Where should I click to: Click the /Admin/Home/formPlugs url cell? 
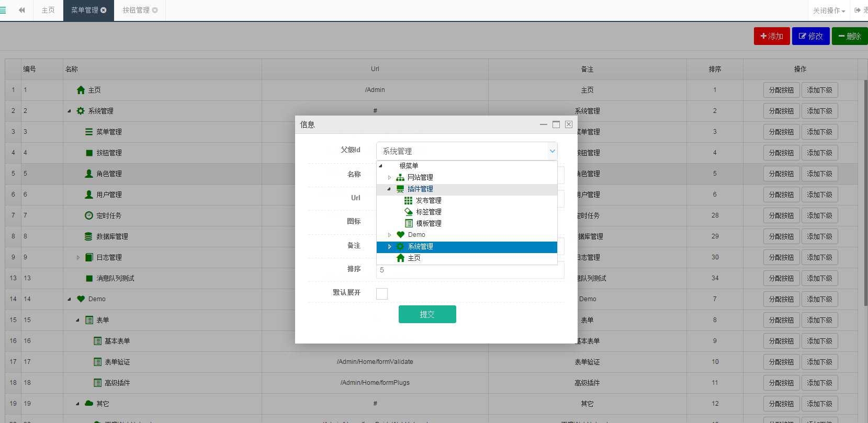click(375, 383)
